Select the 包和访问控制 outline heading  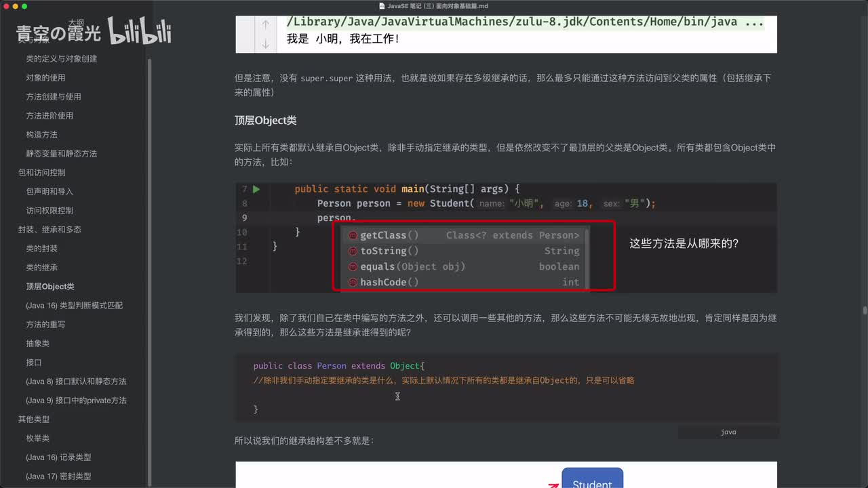[x=42, y=173]
